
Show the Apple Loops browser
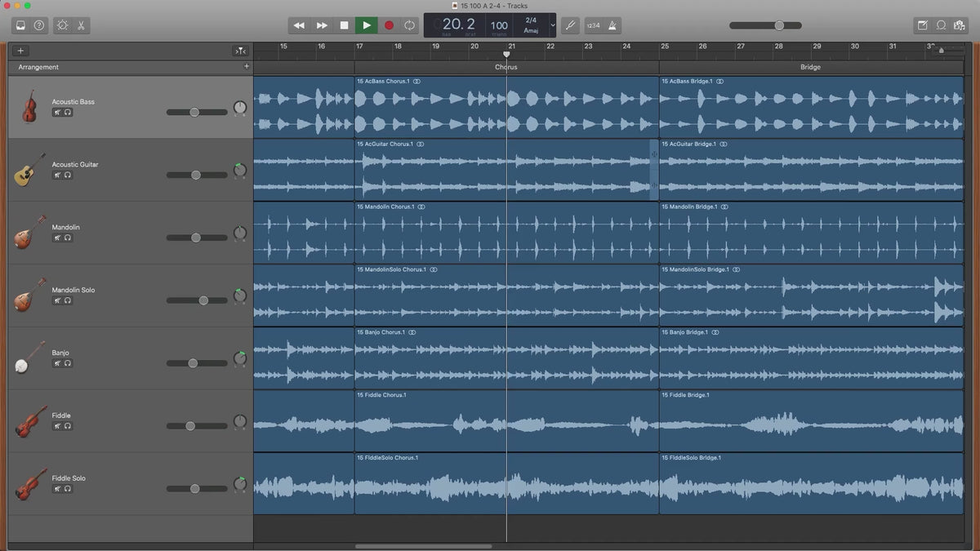[941, 25]
